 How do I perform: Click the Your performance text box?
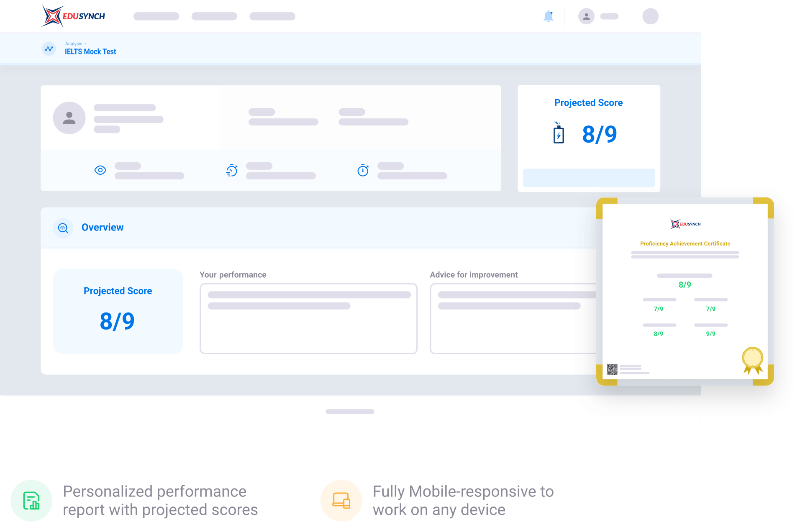[x=308, y=319]
